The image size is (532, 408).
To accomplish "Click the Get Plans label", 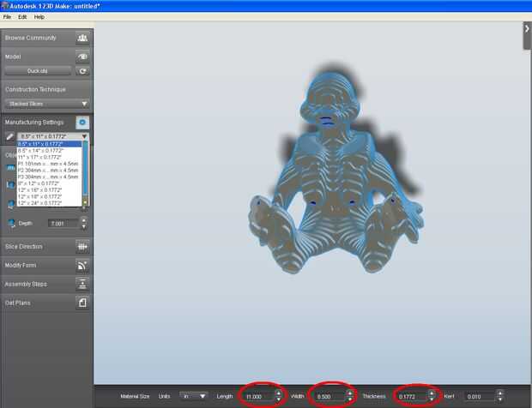I will (x=18, y=303).
